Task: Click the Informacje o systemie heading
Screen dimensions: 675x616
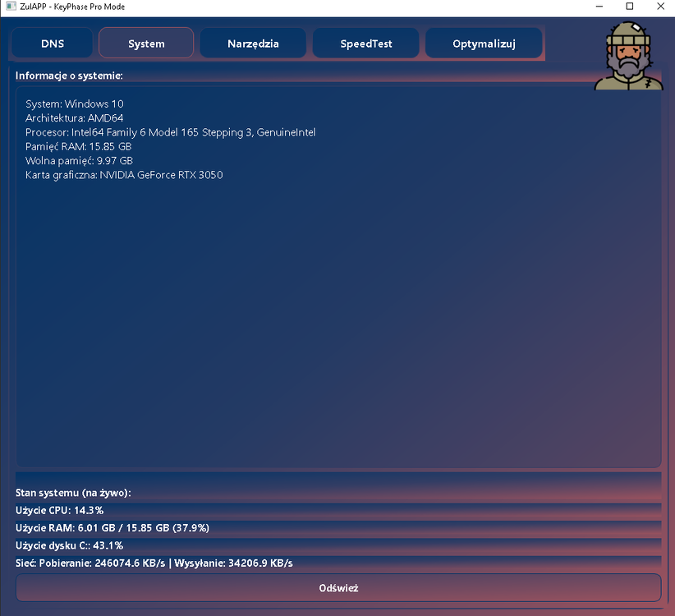Action: pos(69,76)
